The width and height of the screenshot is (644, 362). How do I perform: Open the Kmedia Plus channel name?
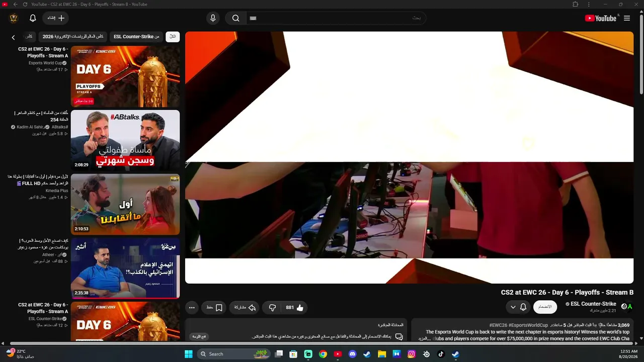point(57,191)
